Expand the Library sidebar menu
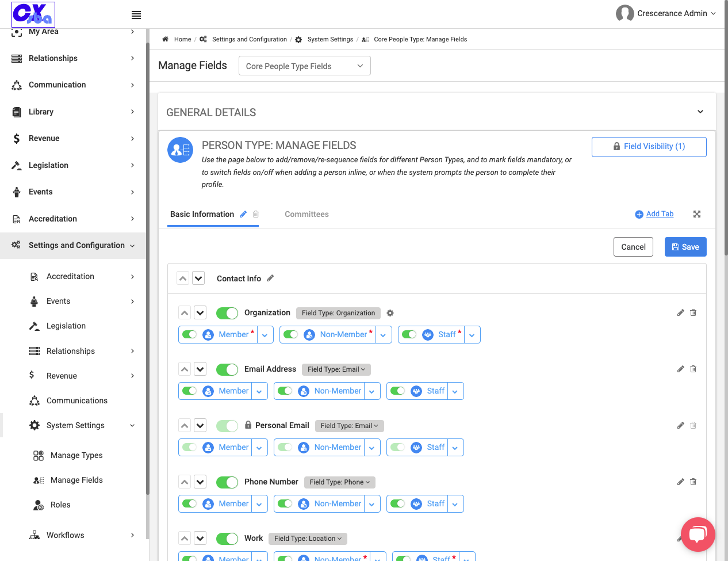 72,112
